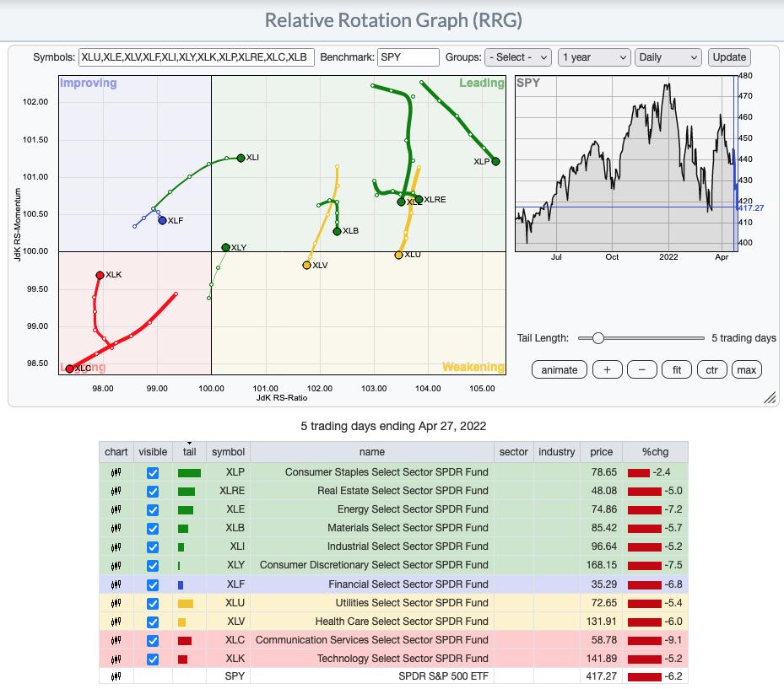Open the Daily interval dropdown

(x=668, y=57)
